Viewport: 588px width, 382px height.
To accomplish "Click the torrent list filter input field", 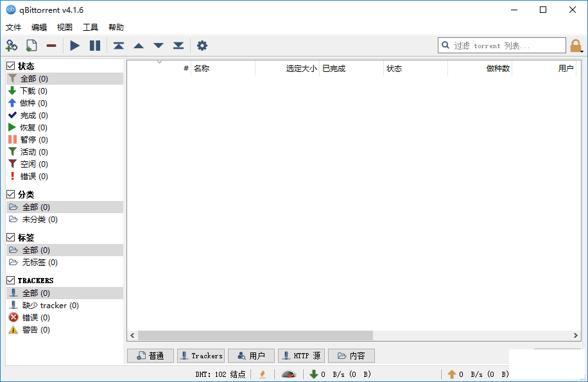I will point(502,46).
